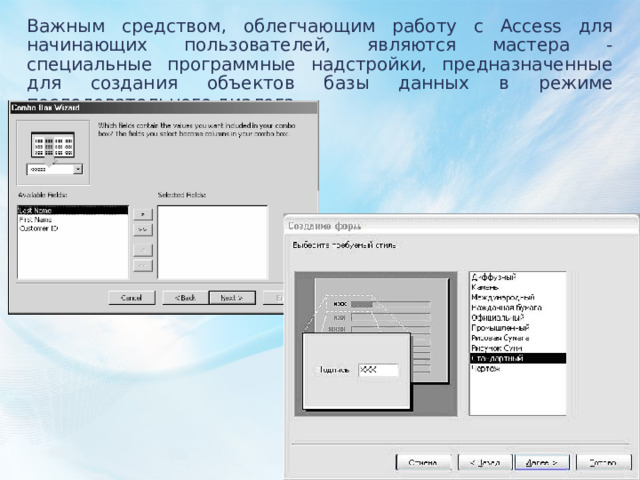Image resolution: width=640 pixels, height=480 pixels.
Task: Click the form style preview image
Action: click(x=376, y=344)
